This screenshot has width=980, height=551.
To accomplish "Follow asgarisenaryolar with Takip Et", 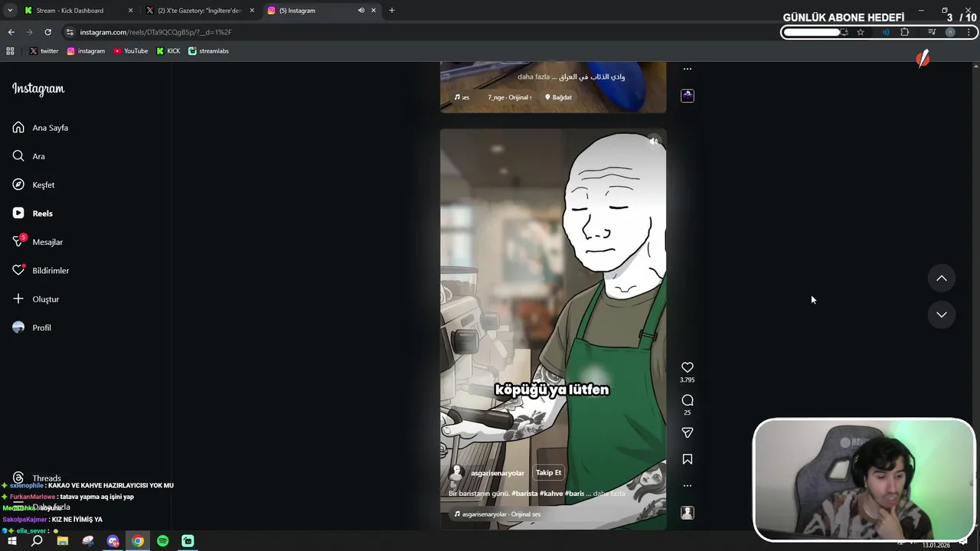I will click(x=548, y=473).
